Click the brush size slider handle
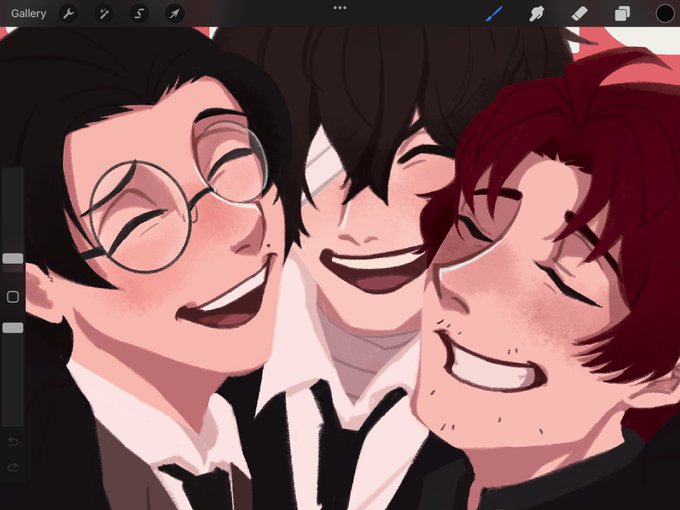Screen dimensions: 680x510 (x=13, y=258)
